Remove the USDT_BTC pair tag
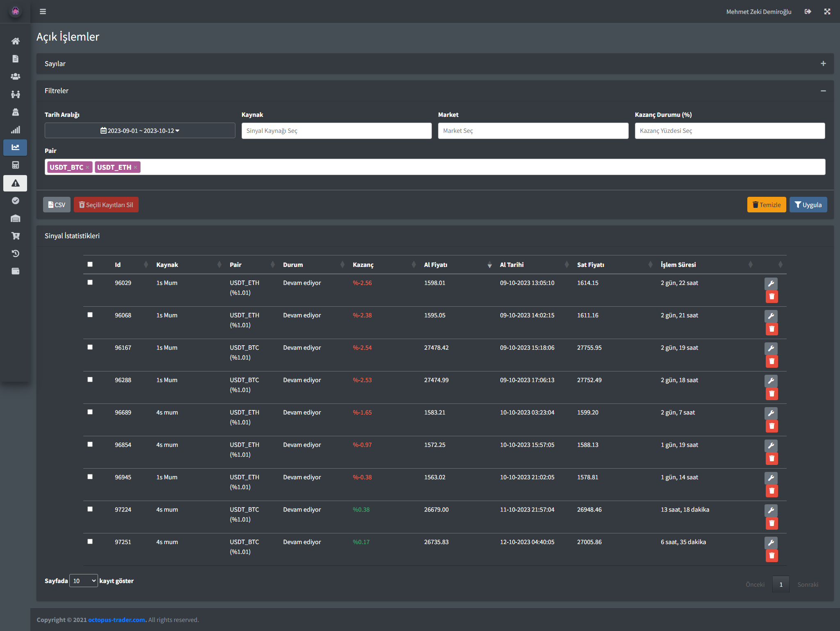Screen dimensions: 840x631 coord(87,167)
